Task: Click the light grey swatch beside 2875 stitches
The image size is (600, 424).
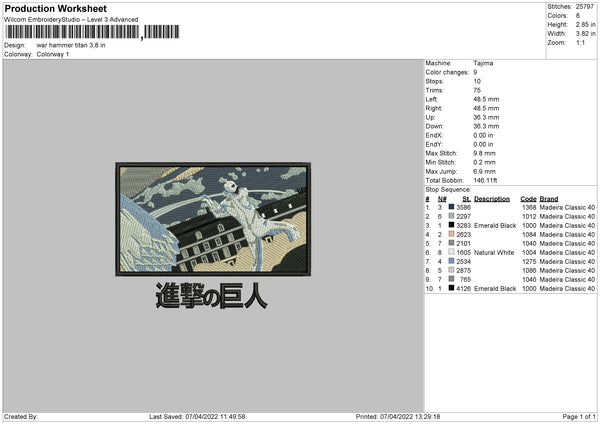Action: (x=452, y=270)
